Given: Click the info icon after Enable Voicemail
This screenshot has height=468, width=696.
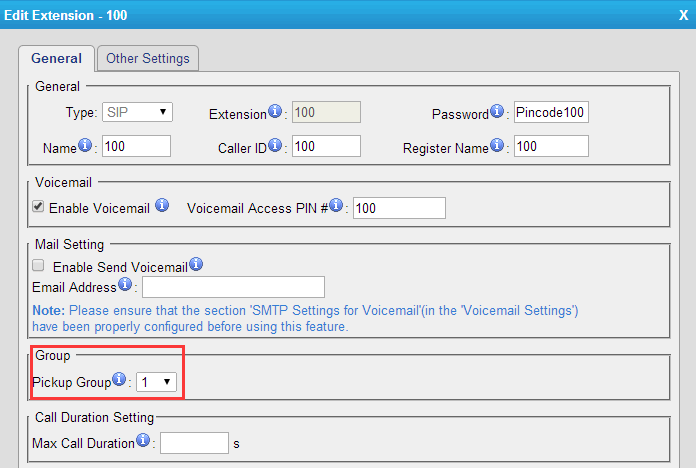Looking at the screenshot, I should (162, 205).
